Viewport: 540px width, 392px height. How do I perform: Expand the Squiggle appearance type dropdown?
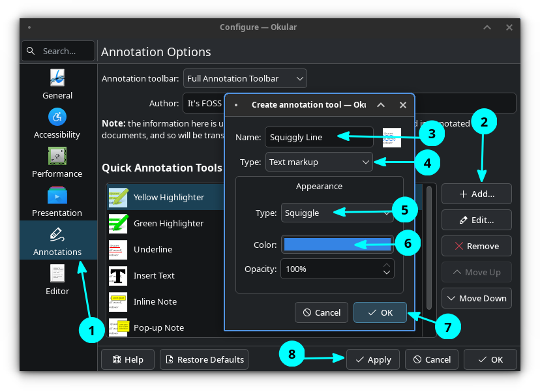click(x=337, y=213)
